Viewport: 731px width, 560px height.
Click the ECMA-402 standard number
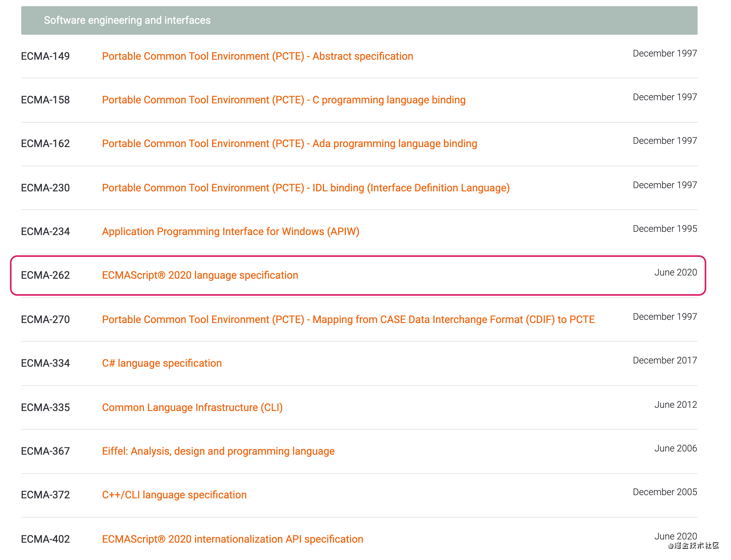(45, 539)
